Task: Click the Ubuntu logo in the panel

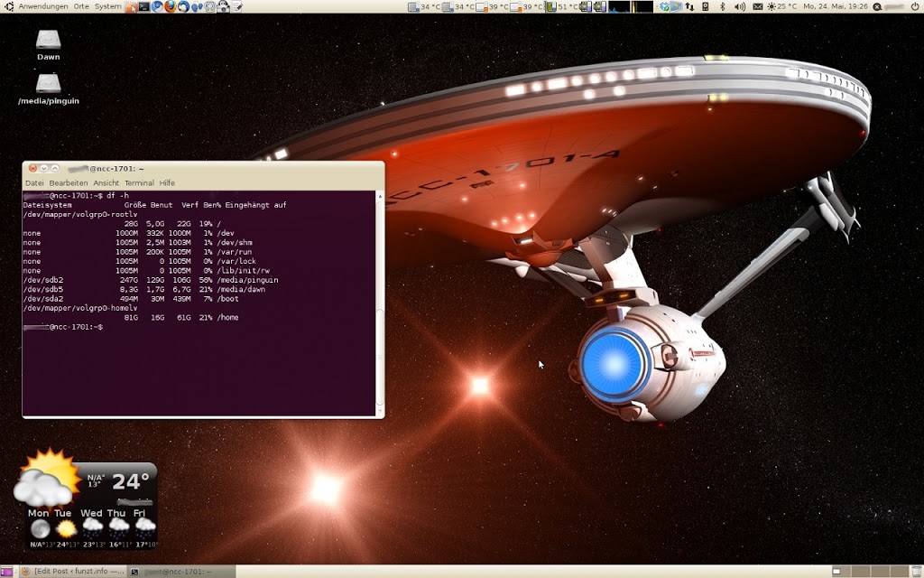Action: tap(9, 6)
